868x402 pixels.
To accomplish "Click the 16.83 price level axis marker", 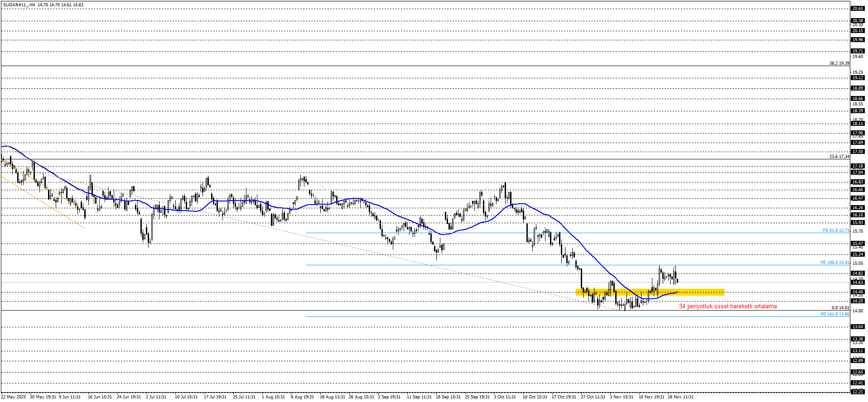I will 858,182.
